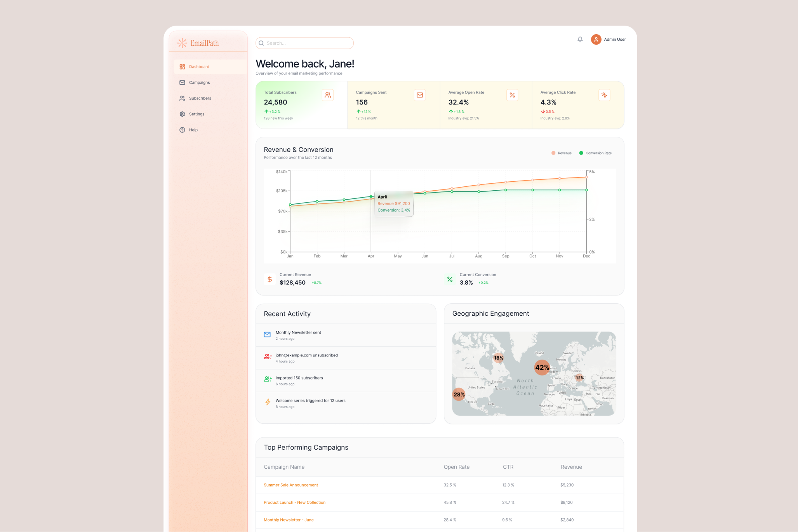Click the dollar icon next to Current Revenue
The image size is (798, 532).
(x=269, y=279)
